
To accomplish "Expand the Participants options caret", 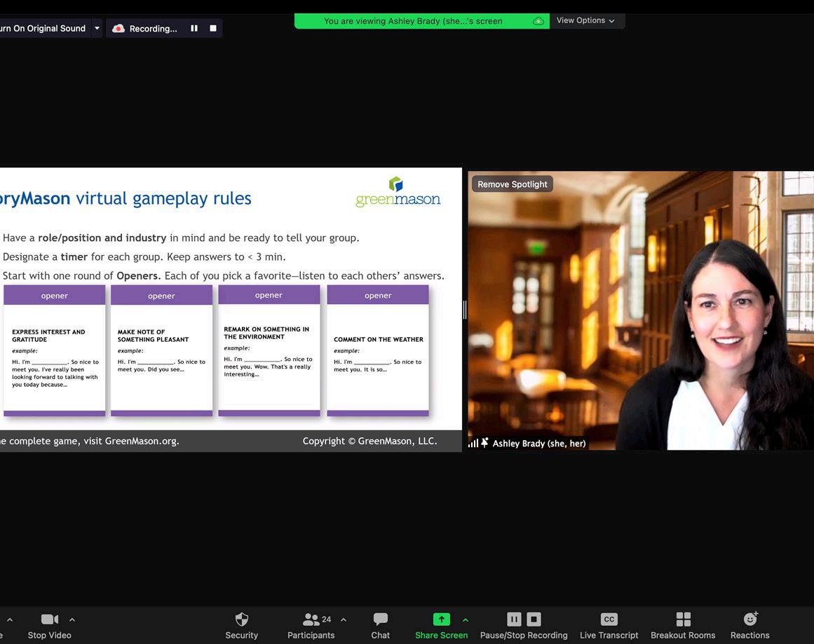I will pyautogui.click(x=344, y=619).
